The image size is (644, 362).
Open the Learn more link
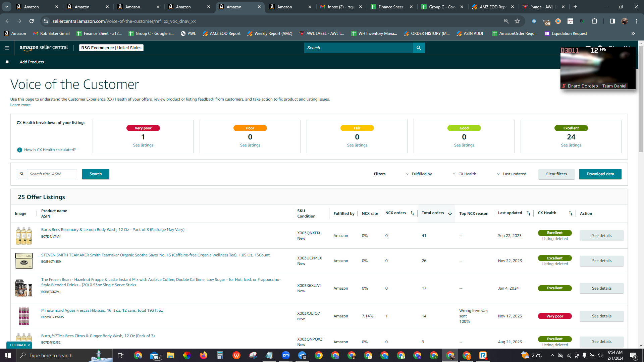(20, 105)
